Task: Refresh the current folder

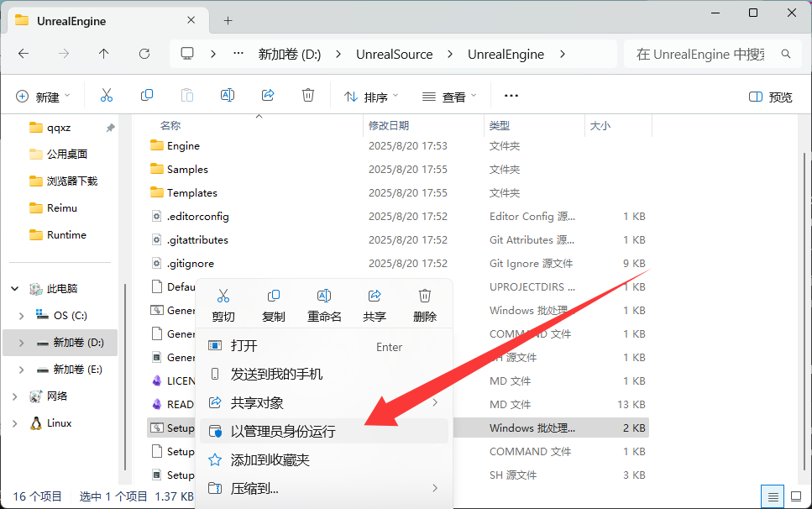Action: (x=144, y=54)
